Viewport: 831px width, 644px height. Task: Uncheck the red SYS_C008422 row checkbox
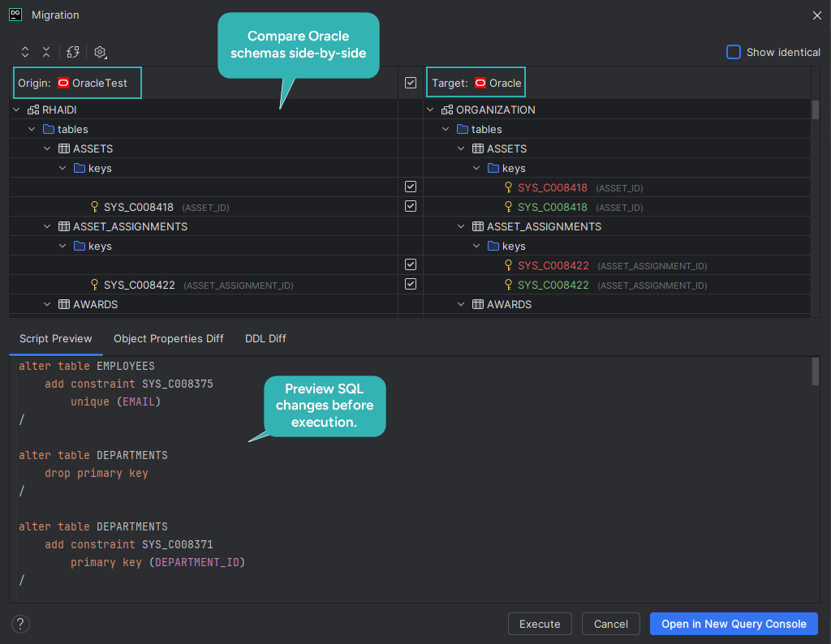pyautogui.click(x=411, y=264)
